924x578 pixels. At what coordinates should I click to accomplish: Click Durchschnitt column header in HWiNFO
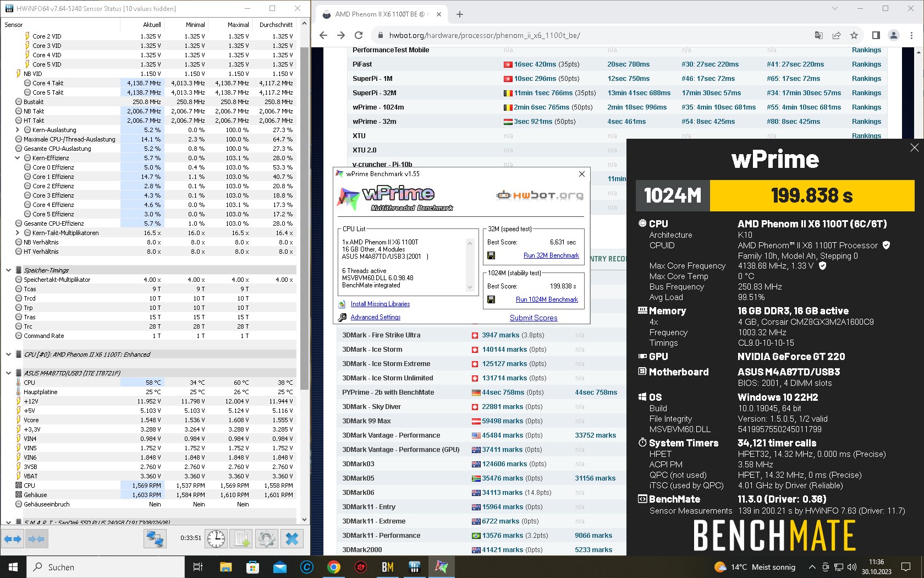[276, 25]
